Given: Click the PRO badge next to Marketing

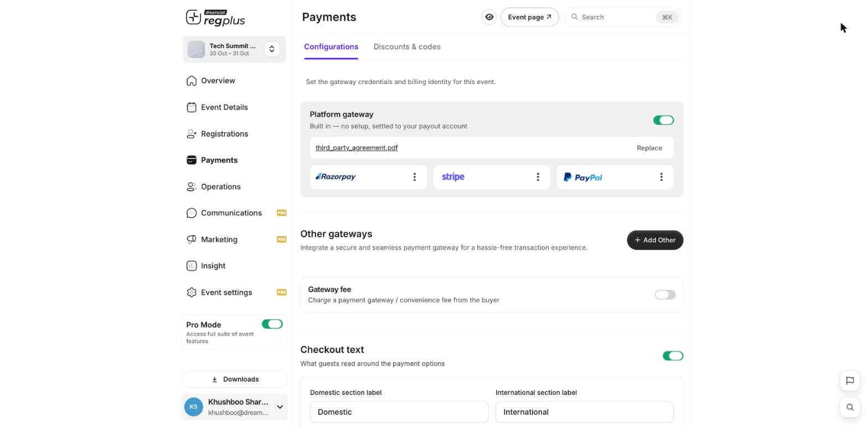Looking at the screenshot, I should click(281, 239).
